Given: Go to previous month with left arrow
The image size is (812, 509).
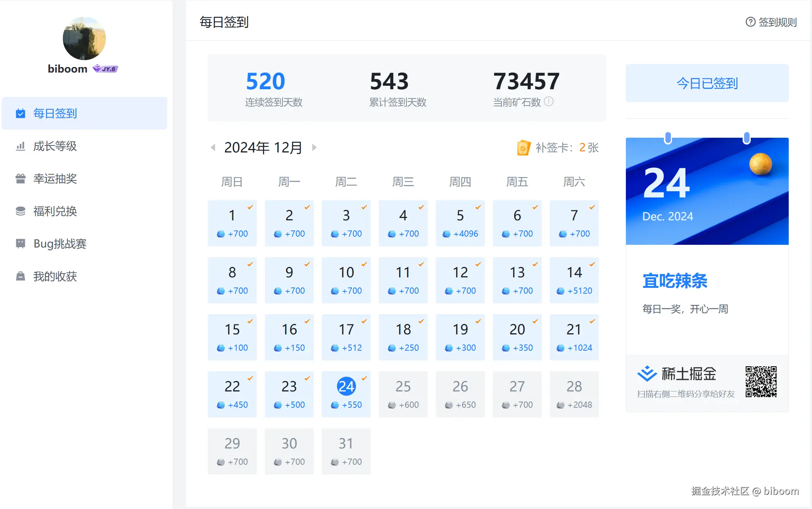Looking at the screenshot, I should (213, 147).
